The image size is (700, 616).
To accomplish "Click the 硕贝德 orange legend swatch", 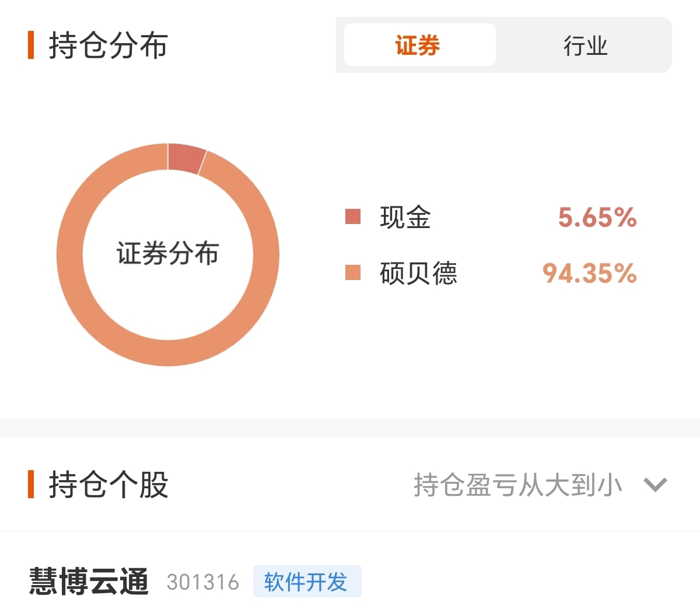I will (x=353, y=272).
